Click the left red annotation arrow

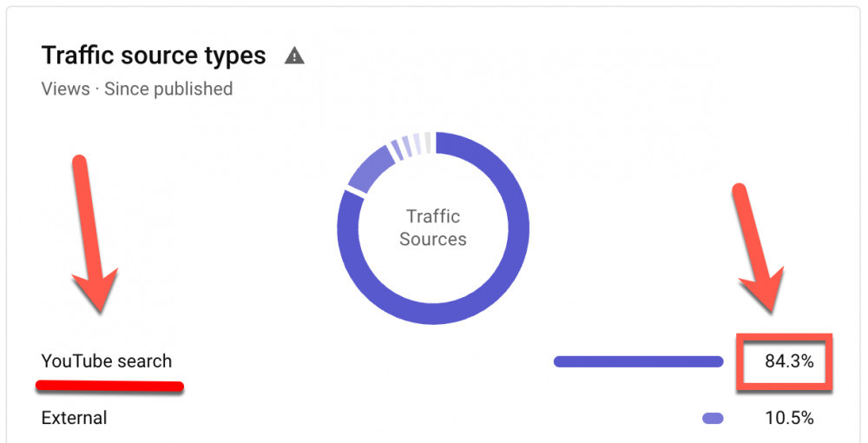pos(91,235)
